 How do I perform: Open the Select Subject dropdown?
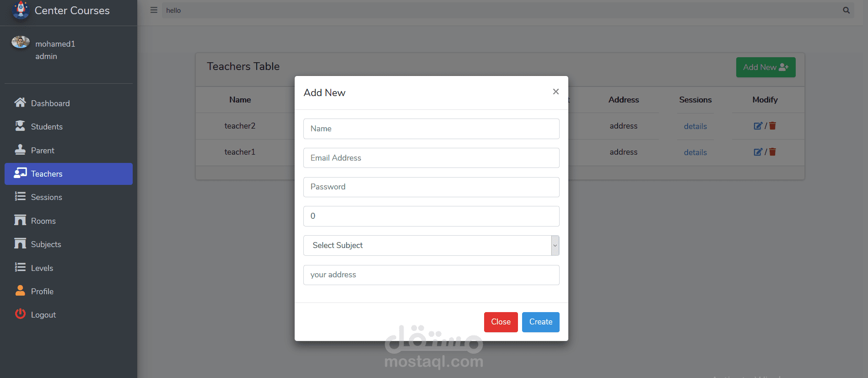[431, 245]
